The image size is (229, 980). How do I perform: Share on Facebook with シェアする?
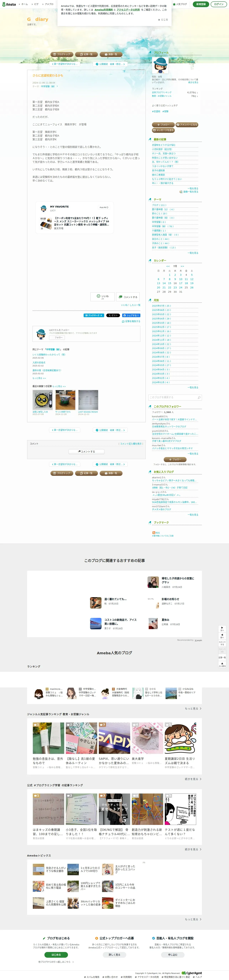(x=131, y=315)
